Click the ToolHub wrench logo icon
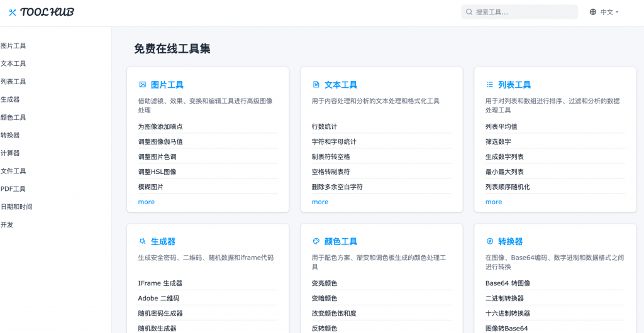Image resolution: width=644 pixels, height=333 pixels. [13, 13]
